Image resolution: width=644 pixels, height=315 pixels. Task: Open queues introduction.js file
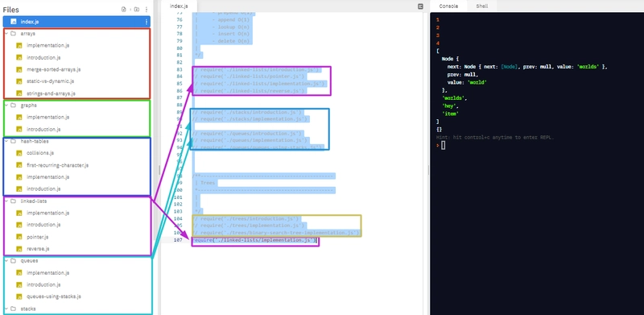43,284
